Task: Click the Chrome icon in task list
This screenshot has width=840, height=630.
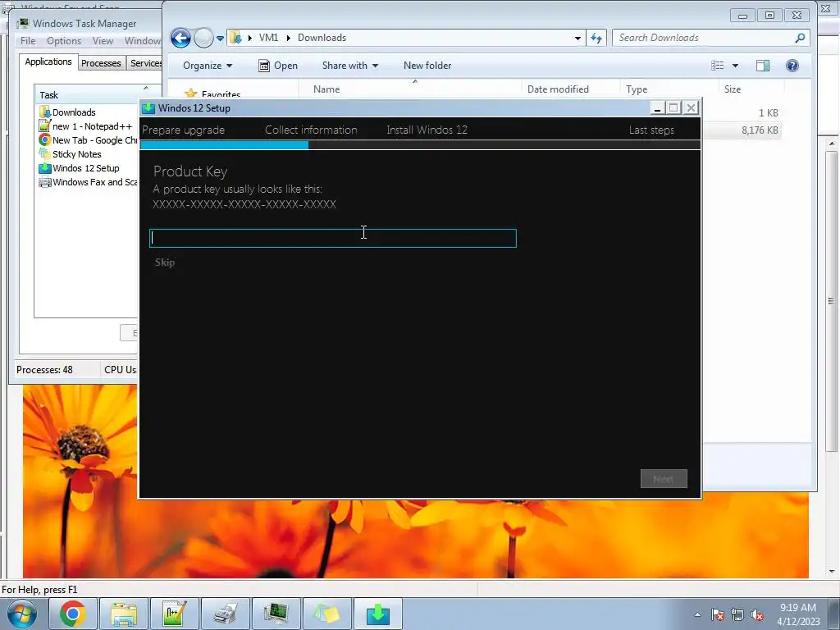Action: click(x=44, y=139)
